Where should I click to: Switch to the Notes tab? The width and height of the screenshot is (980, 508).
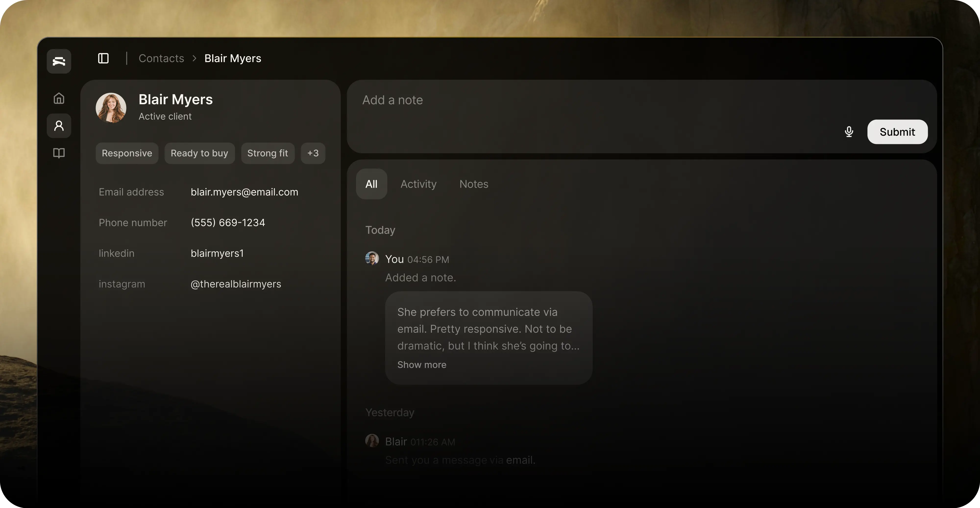click(474, 184)
